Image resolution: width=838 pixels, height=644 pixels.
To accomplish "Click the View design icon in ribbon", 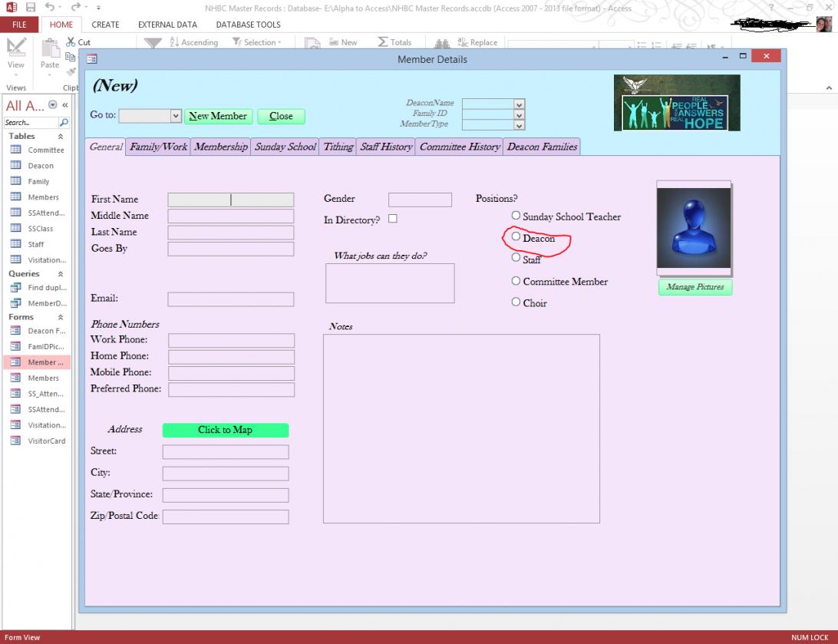I will pyautogui.click(x=16, y=47).
